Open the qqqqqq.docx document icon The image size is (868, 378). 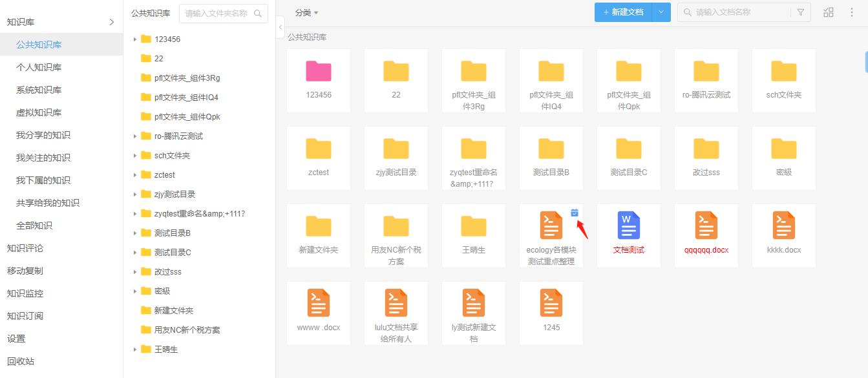click(706, 226)
